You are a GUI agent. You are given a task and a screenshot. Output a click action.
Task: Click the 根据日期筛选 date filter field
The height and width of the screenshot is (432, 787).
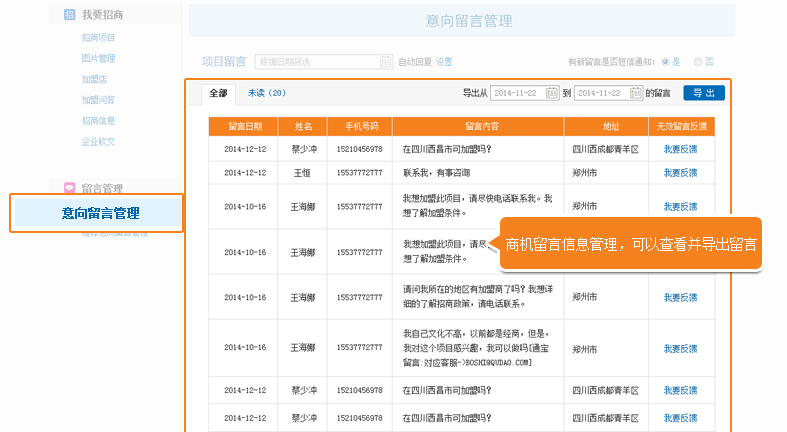click(x=323, y=62)
